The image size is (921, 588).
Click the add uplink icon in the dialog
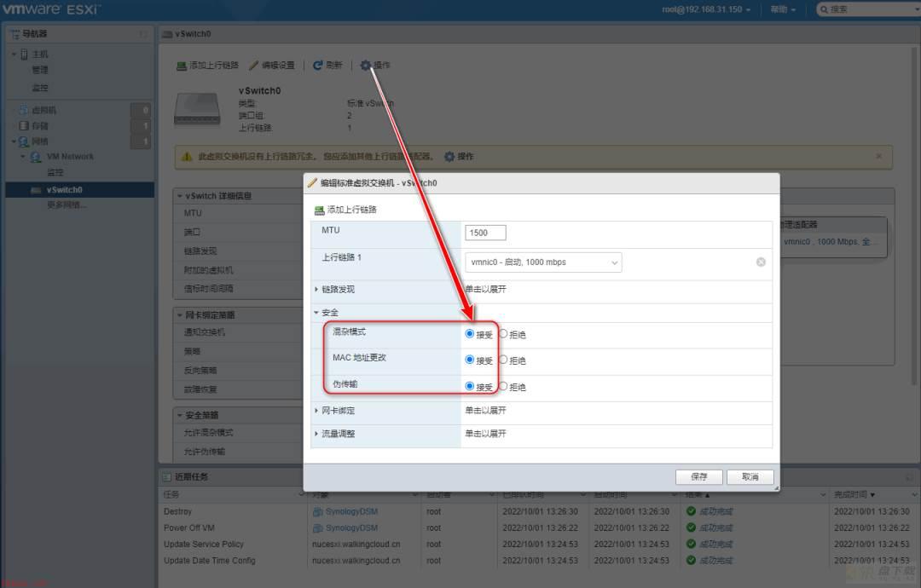[320, 210]
